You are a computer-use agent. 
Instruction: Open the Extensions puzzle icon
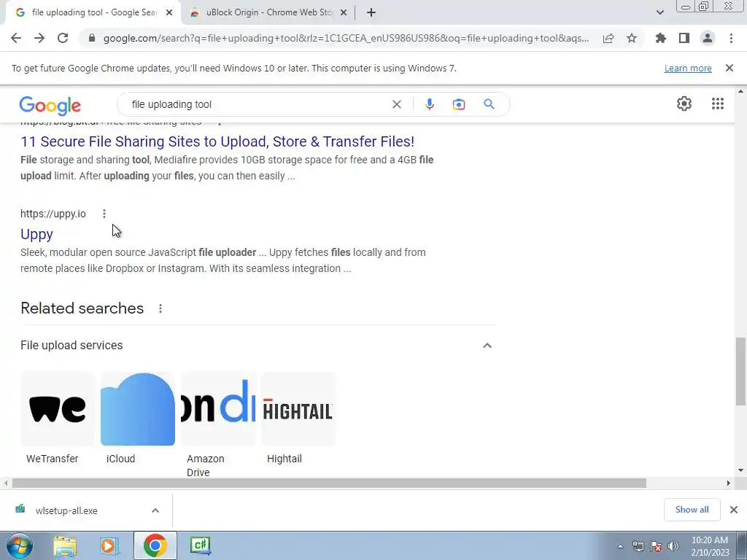click(x=660, y=38)
